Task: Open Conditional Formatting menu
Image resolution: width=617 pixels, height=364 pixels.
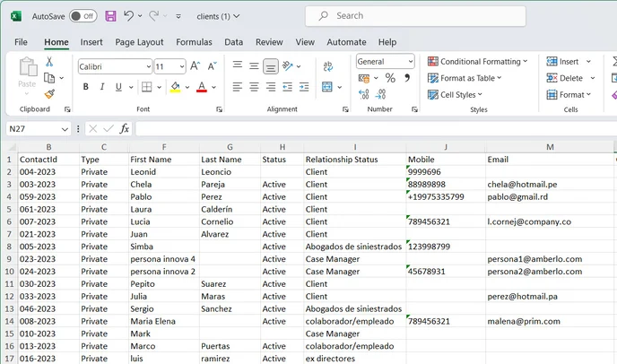Action: 477,62
